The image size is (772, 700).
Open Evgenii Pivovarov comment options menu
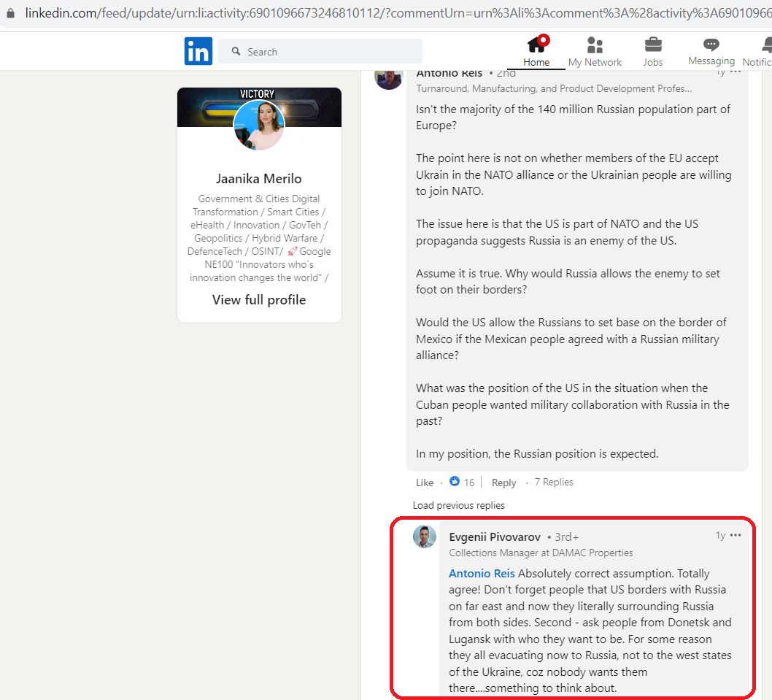tap(736, 536)
